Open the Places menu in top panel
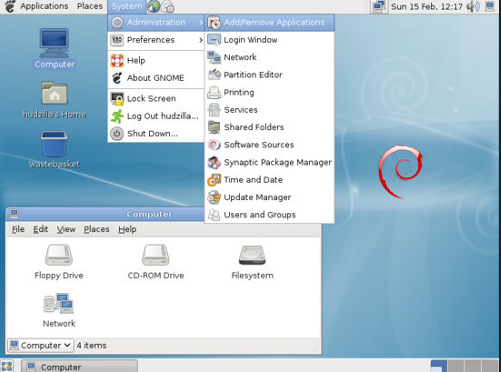Image resolution: width=501 pixels, height=372 pixels. pos(90,6)
